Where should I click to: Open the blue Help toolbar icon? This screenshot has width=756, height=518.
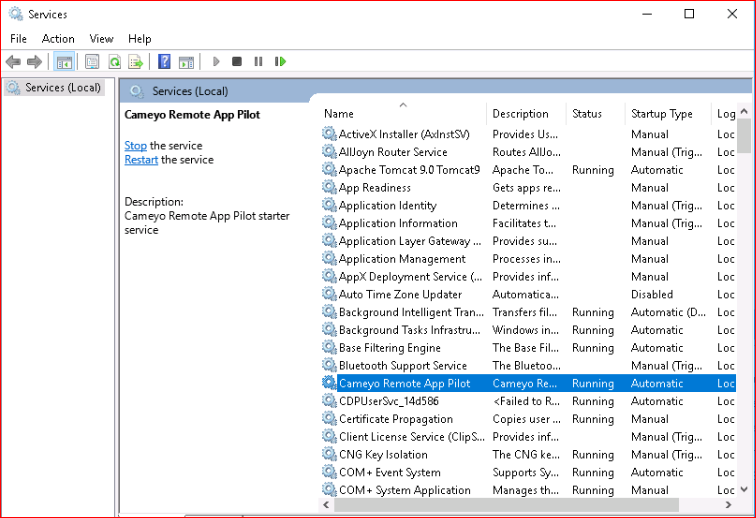[164, 62]
